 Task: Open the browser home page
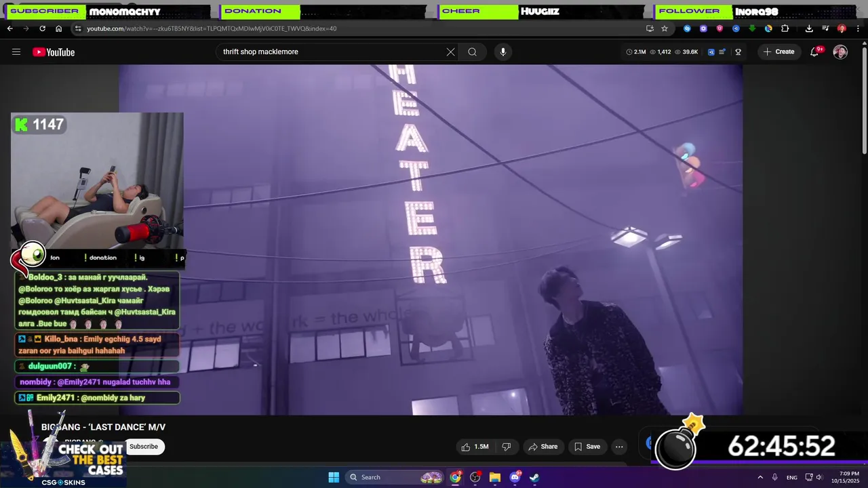tap(58, 28)
